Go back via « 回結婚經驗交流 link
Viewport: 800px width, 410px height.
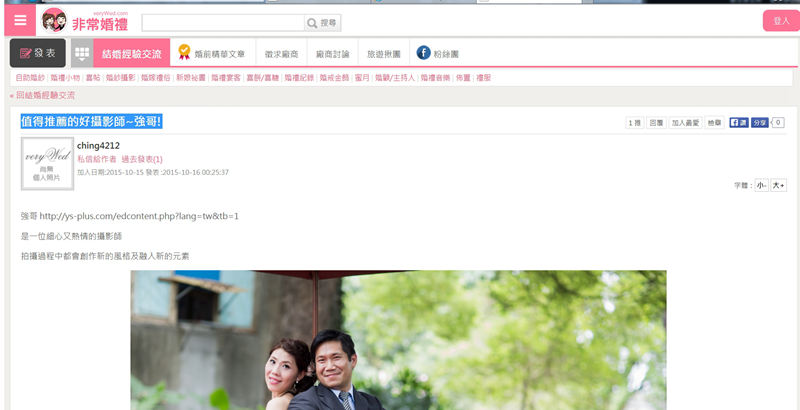click(x=42, y=95)
